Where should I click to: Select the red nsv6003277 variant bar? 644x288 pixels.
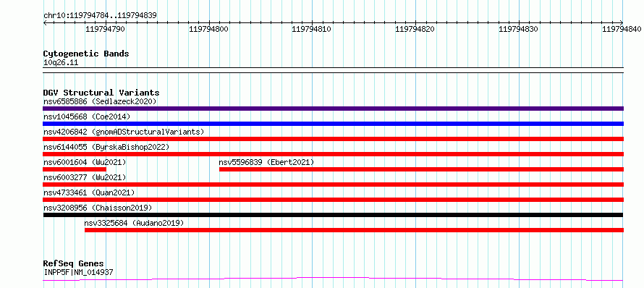333,185
